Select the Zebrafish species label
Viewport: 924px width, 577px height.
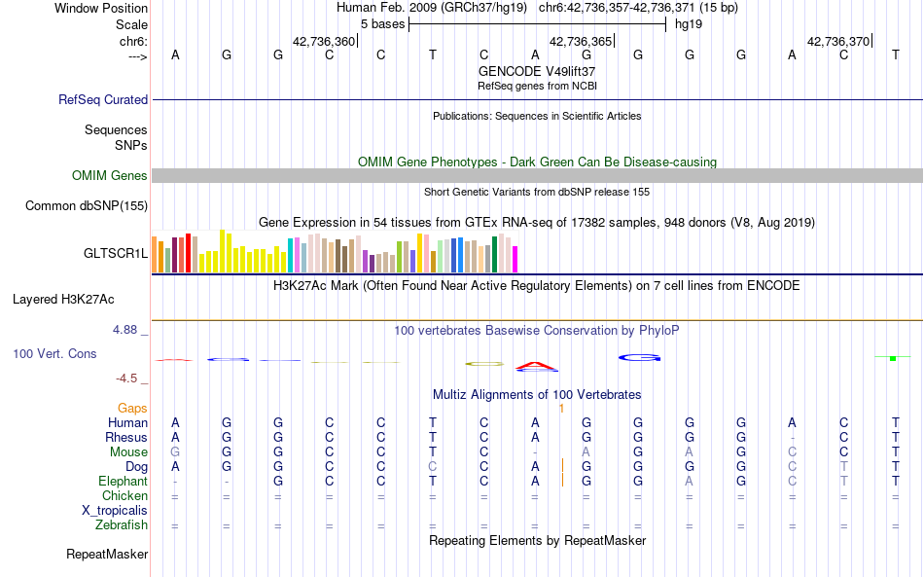point(122,524)
